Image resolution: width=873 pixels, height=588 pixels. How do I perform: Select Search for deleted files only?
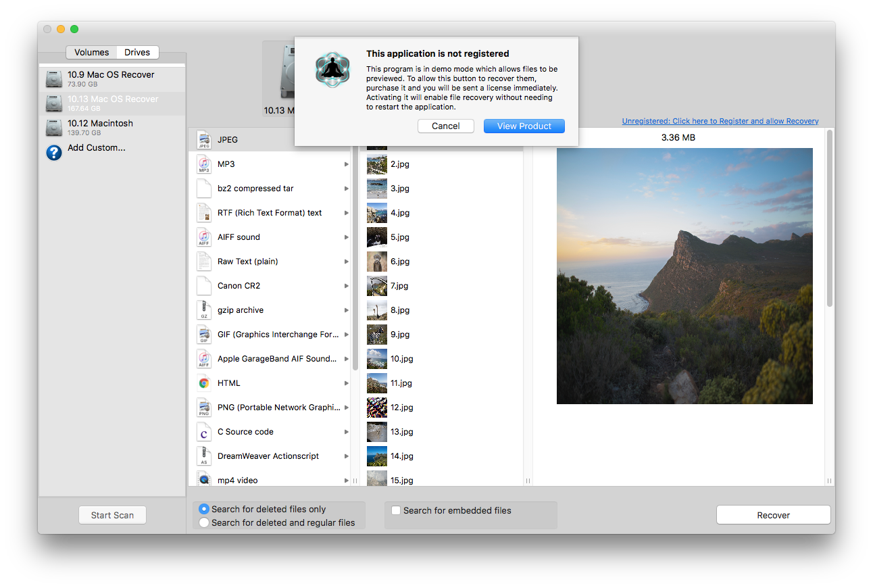[x=204, y=510]
